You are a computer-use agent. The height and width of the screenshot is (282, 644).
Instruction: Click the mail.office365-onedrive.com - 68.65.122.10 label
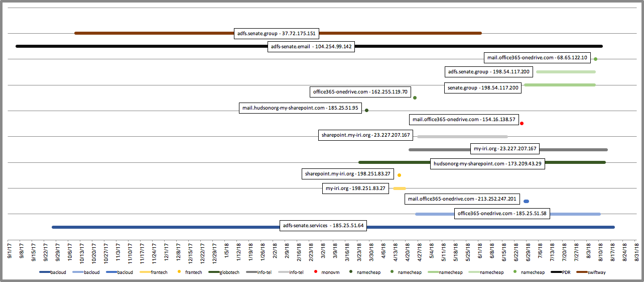point(537,57)
